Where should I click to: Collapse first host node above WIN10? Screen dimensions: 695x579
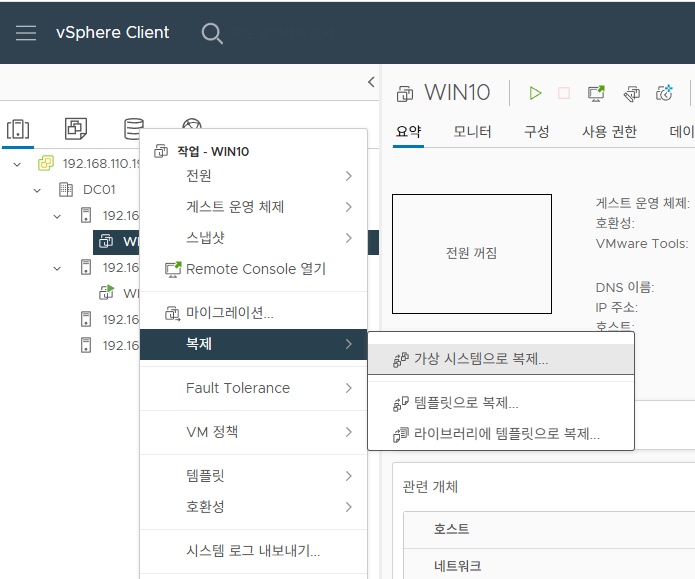(57, 216)
